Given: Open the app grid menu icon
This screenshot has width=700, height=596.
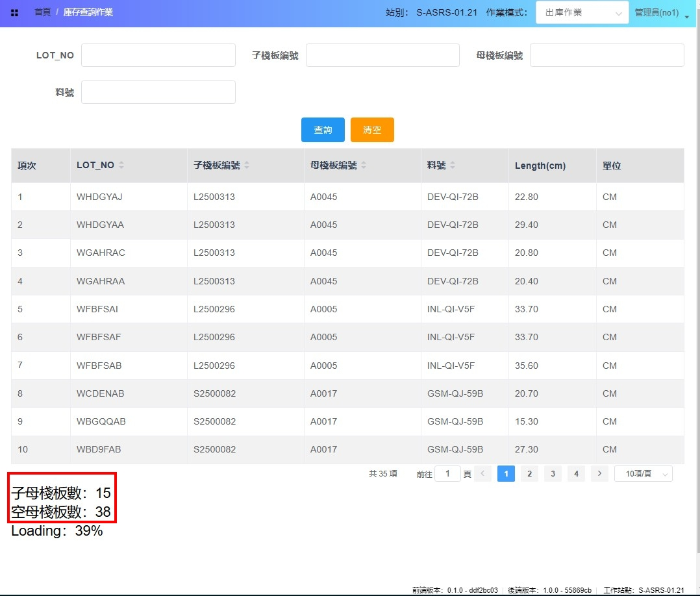Looking at the screenshot, I should pos(14,13).
